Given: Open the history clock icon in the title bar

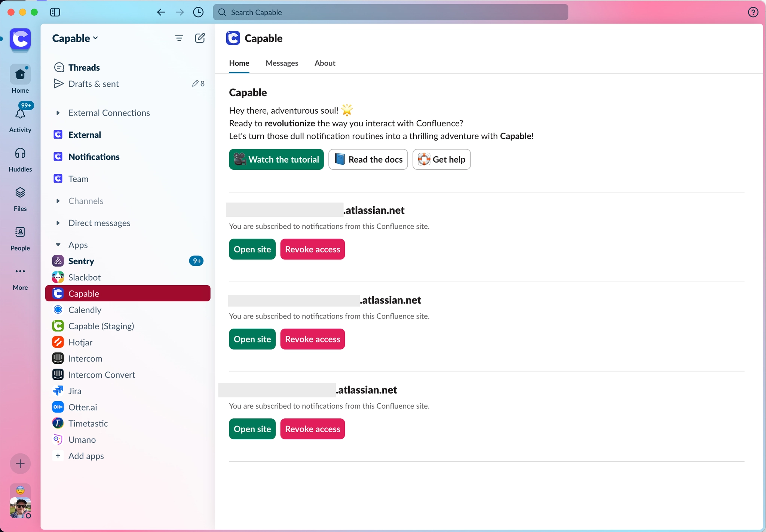Looking at the screenshot, I should tap(198, 12).
